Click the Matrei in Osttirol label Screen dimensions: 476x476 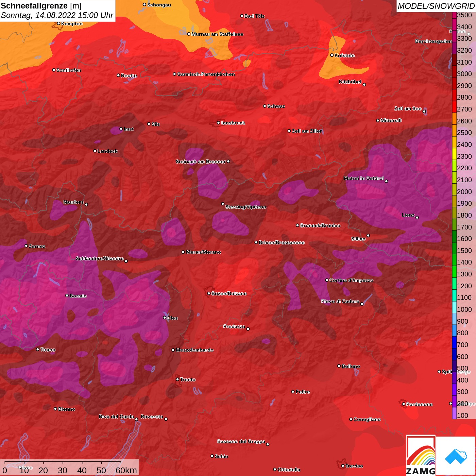click(364, 178)
